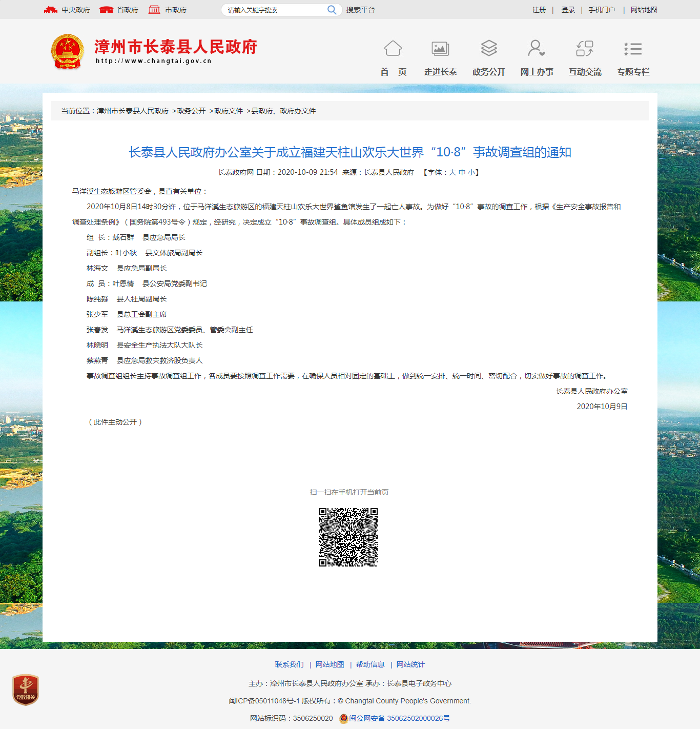Click the site title 漳州市长泰县人民政府
700x729 pixels.
point(176,47)
